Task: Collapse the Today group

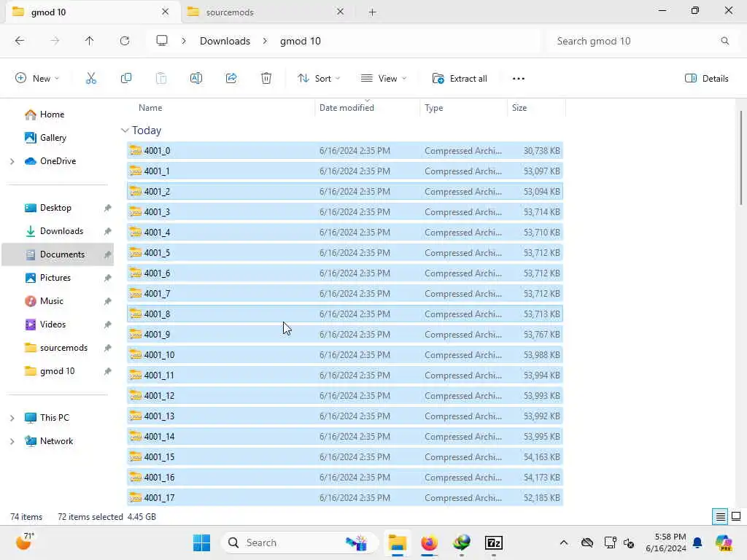Action: tap(125, 131)
